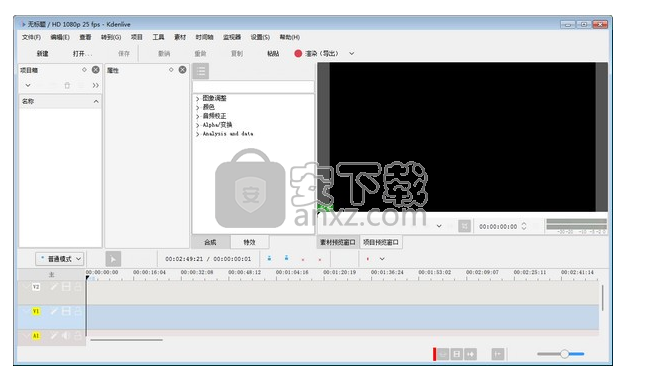
Task: Open the 设置(S) menu
Action: (260, 37)
